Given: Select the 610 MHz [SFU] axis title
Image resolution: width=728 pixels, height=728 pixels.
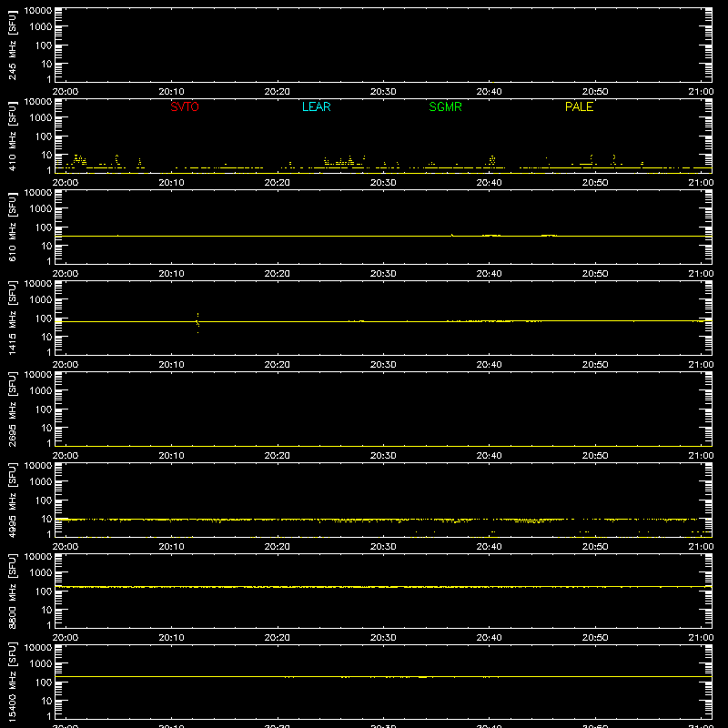Looking at the screenshot, I should click(12, 227).
